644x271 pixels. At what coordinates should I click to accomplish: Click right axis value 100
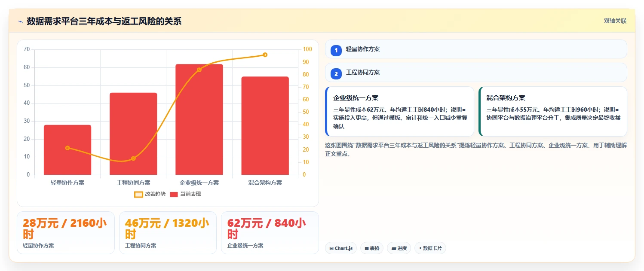coord(307,49)
